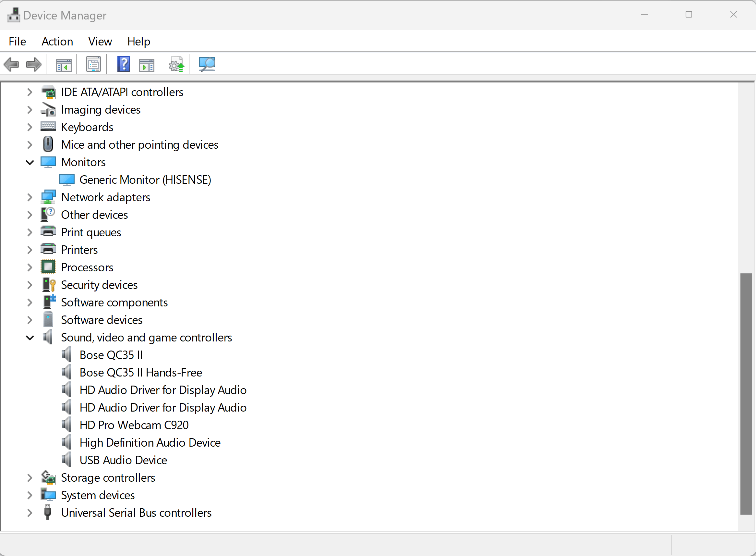Expand the Storage controllers node
This screenshot has width=756, height=556.
tap(30, 477)
